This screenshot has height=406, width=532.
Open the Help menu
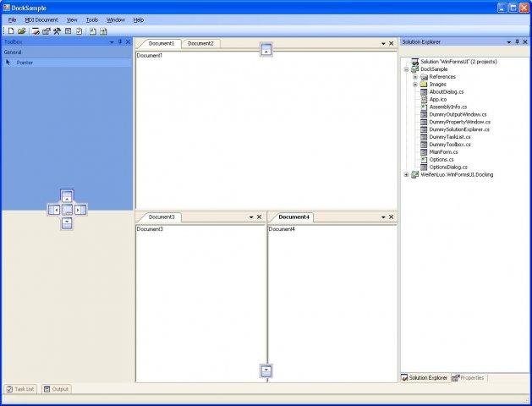point(139,20)
